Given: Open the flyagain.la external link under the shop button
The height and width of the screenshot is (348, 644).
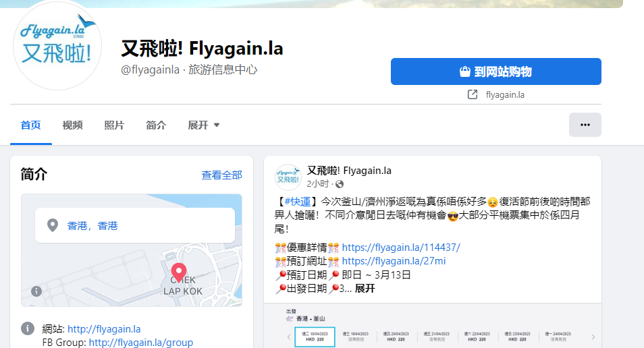Looking at the screenshot, I should [x=505, y=95].
